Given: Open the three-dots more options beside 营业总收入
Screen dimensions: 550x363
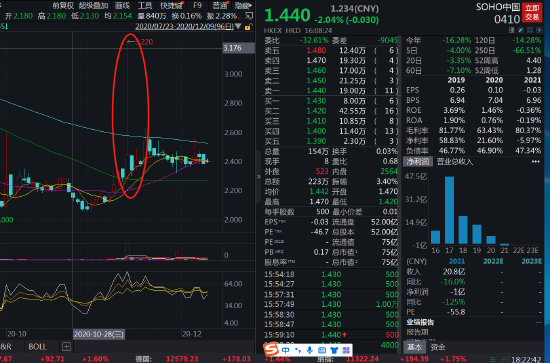Looking at the screenshot, I should point(536,162).
